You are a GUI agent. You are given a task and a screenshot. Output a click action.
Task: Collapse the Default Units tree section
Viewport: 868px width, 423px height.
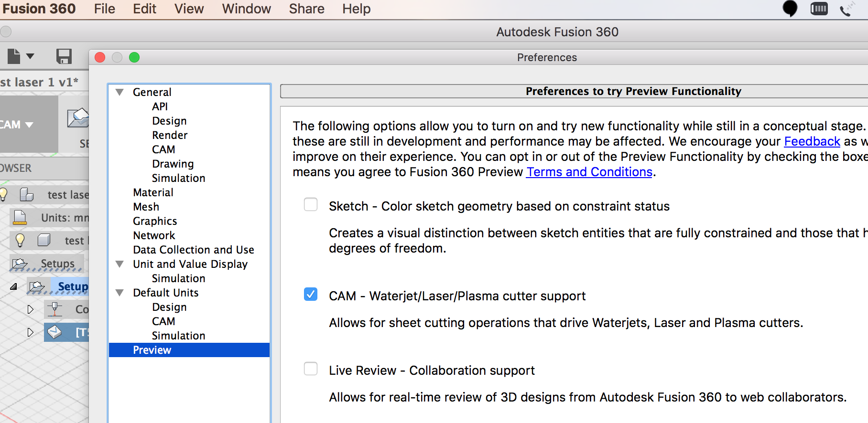tap(119, 293)
